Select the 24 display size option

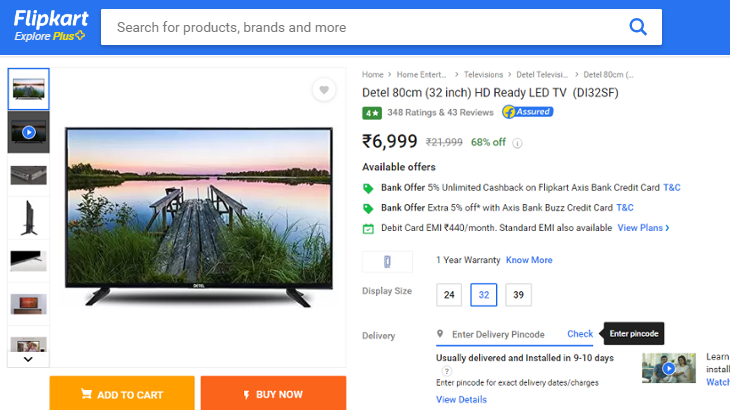click(x=449, y=295)
